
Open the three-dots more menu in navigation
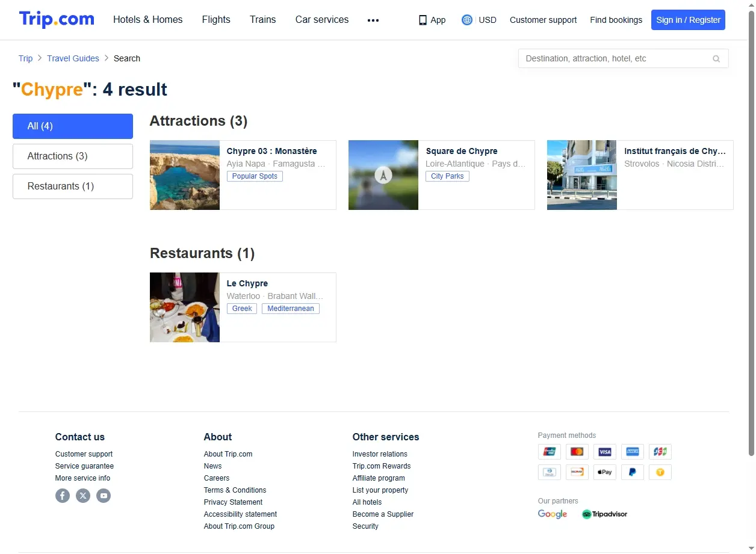pos(373,20)
